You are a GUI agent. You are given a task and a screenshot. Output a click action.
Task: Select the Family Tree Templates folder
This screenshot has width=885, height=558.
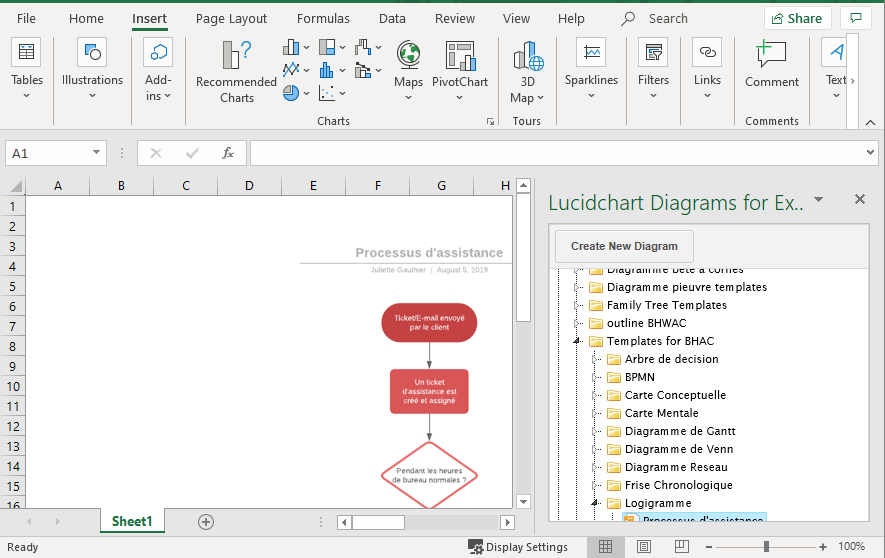click(667, 305)
